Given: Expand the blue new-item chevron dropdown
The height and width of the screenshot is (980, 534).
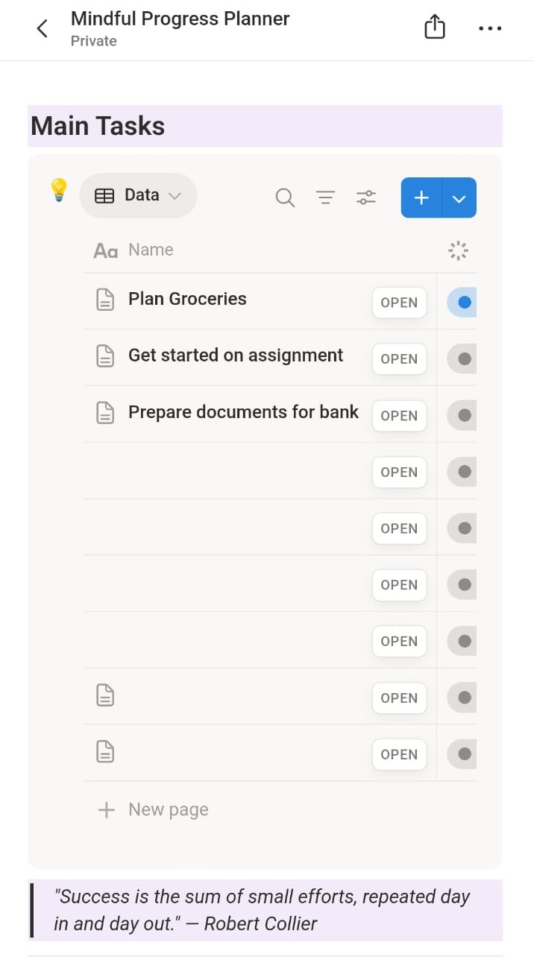Looking at the screenshot, I should 459,198.
